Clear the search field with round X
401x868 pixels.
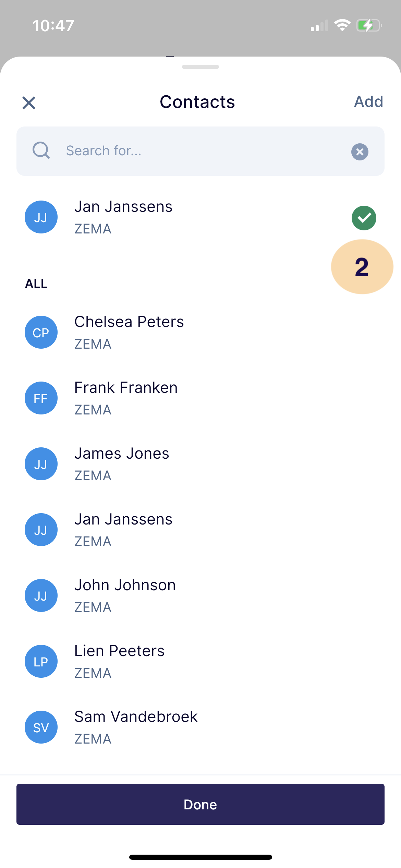point(360,152)
